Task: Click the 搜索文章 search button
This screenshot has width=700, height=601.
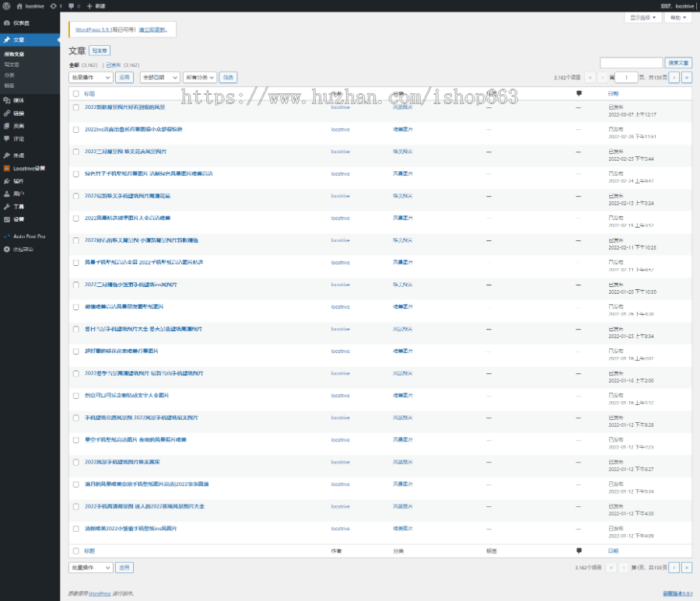Action: pyautogui.click(x=678, y=63)
